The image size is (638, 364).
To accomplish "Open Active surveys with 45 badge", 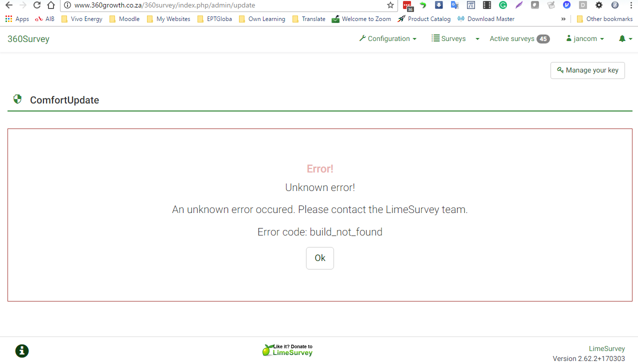I will tap(519, 38).
